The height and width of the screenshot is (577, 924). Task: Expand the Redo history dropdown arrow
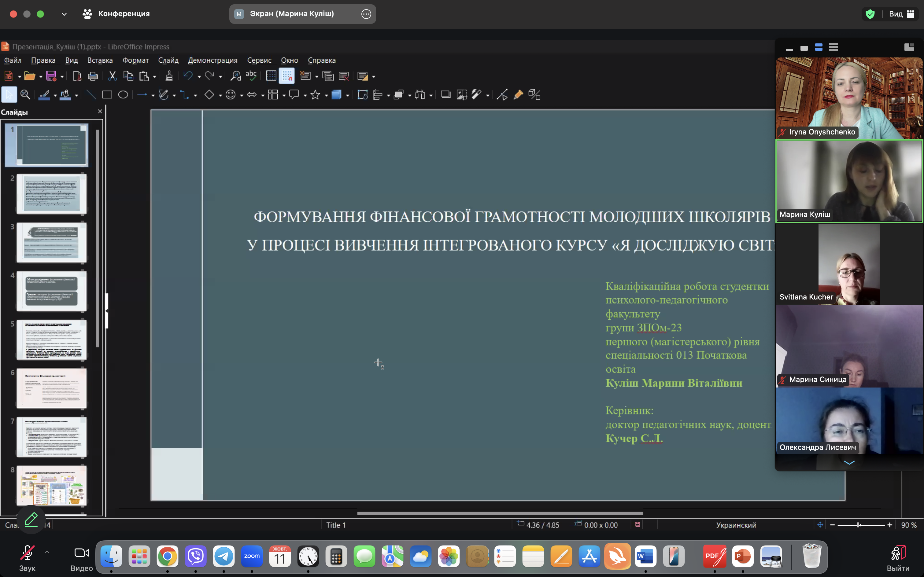pos(221,77)
